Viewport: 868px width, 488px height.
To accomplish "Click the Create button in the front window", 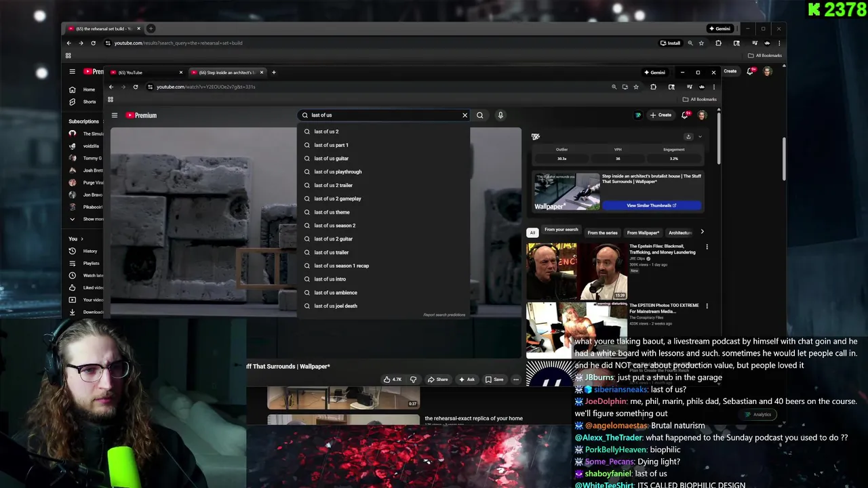I will point(660,115).
